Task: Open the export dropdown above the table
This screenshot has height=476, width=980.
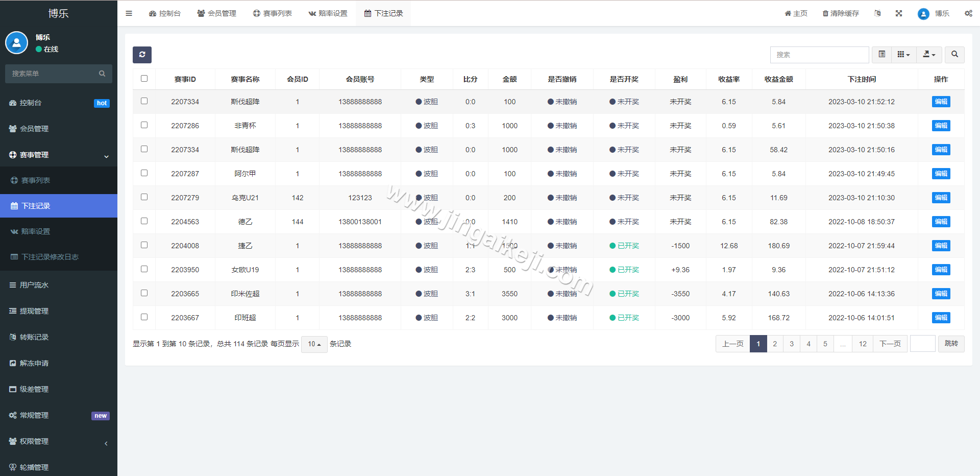Action: (x=929, y=55)
